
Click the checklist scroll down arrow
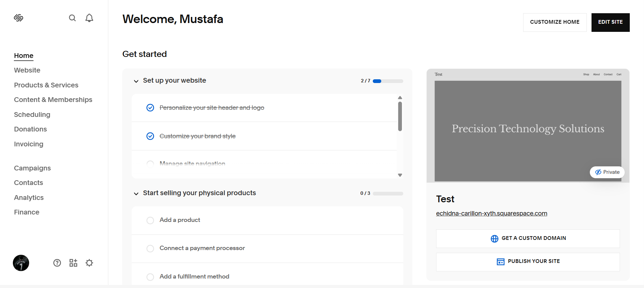click(400, 175)
